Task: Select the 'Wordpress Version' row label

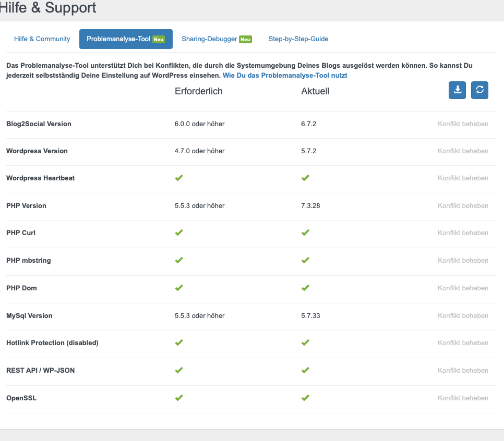Action: pyautogui.click(x=37, y=151)
